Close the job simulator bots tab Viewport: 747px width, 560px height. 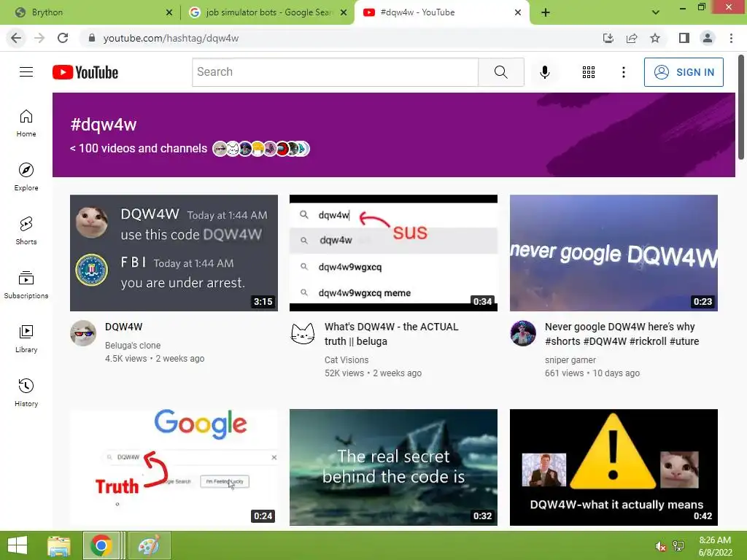click(x=344, y=12)
